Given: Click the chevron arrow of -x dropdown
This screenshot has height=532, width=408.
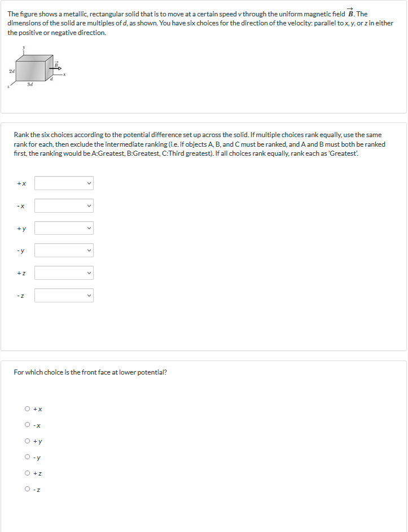Looking at the screenshot, I should click(x=89, y=205).
